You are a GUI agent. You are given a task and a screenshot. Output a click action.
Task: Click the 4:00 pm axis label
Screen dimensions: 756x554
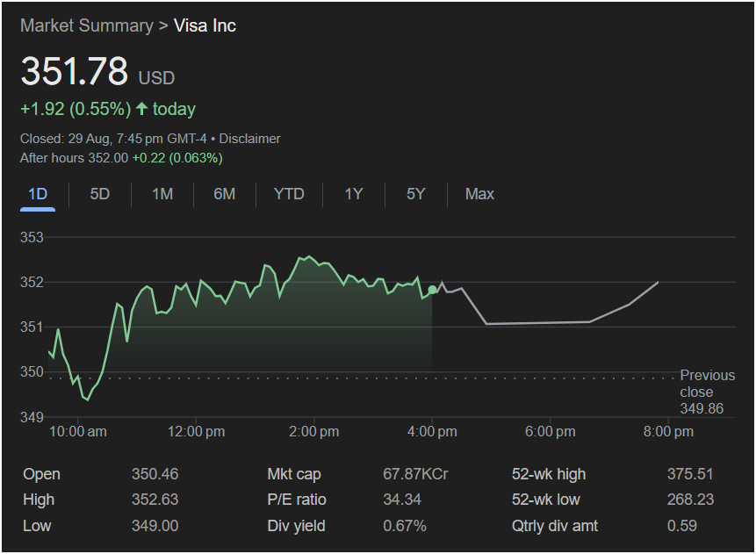(432, 432)
